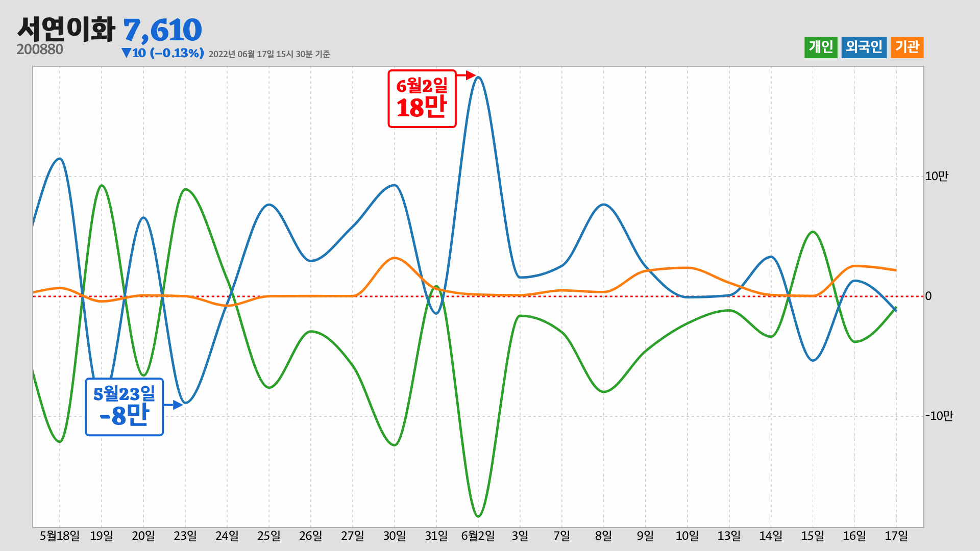
Task: Click the 8일 x-axis date label
Action: tap(604, 536)
